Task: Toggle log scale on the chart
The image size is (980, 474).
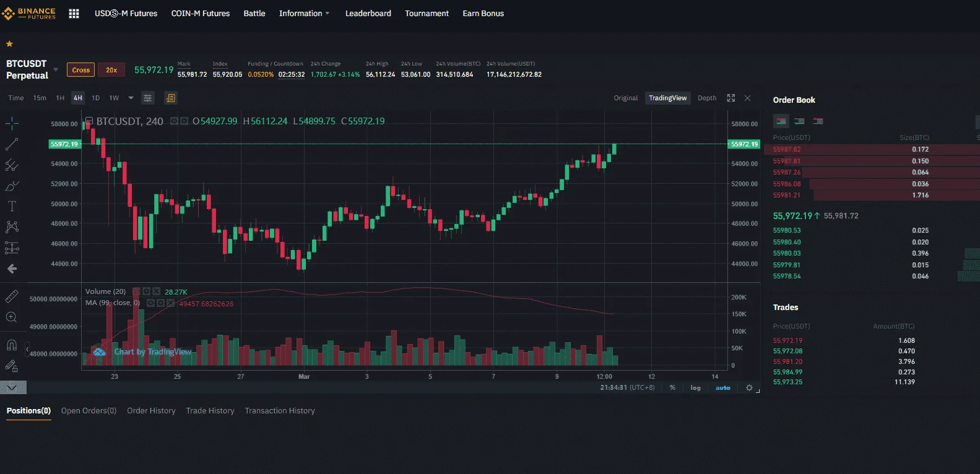Action: 695,387
